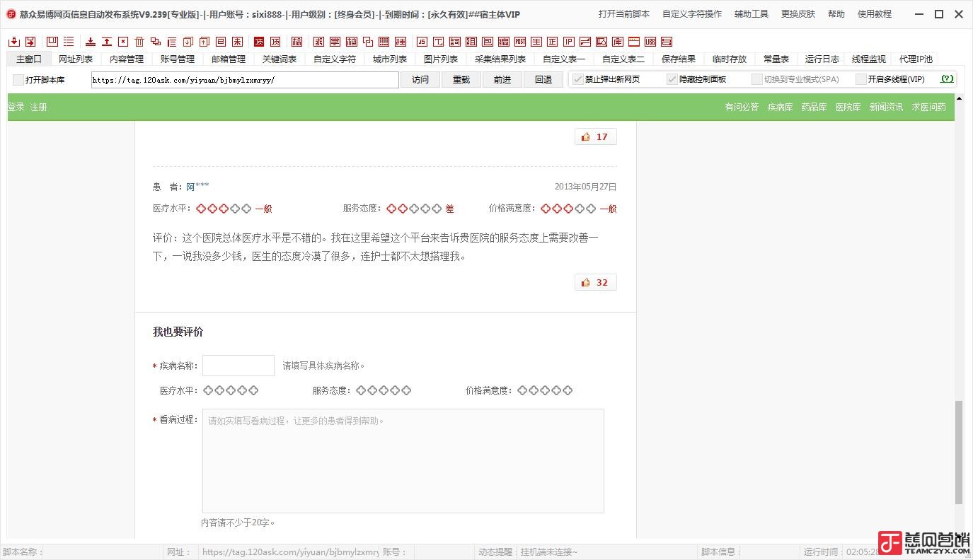The width and height of the screenshot is (973, 560).
Task: Toggle the 禁止弹出新网页 checkbox
Action: [577, 79]
